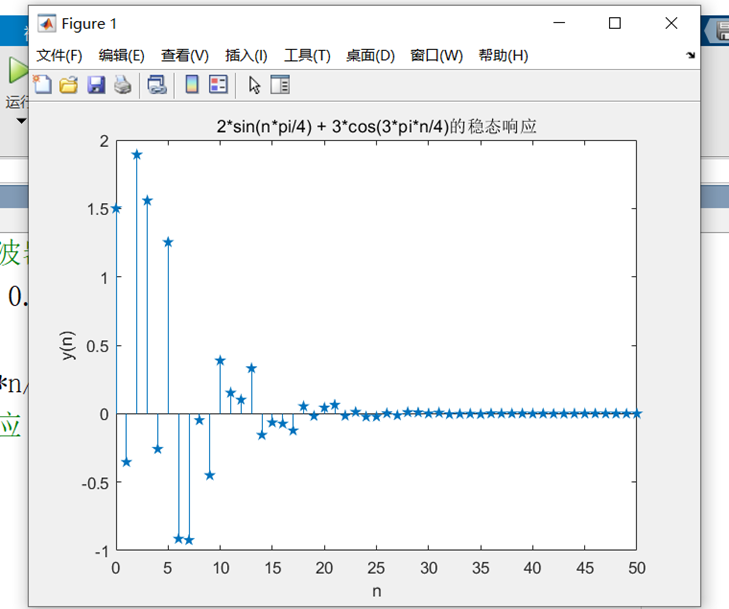Click the green Run arrow in background window

click(18, 71)
